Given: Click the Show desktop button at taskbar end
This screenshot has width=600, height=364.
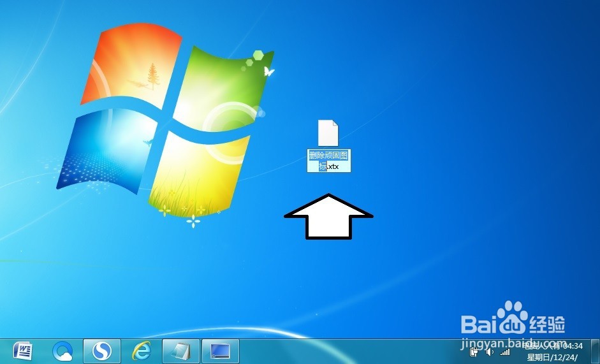Looking at the screenshot, I should tap(596, 351).
